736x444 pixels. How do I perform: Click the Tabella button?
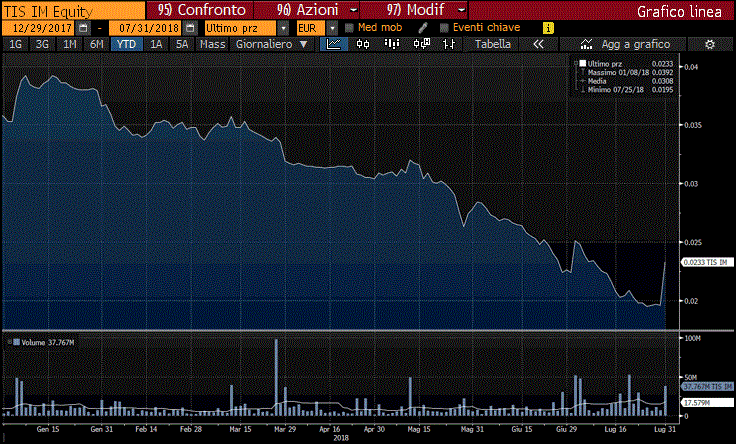(x=492, y=44)
